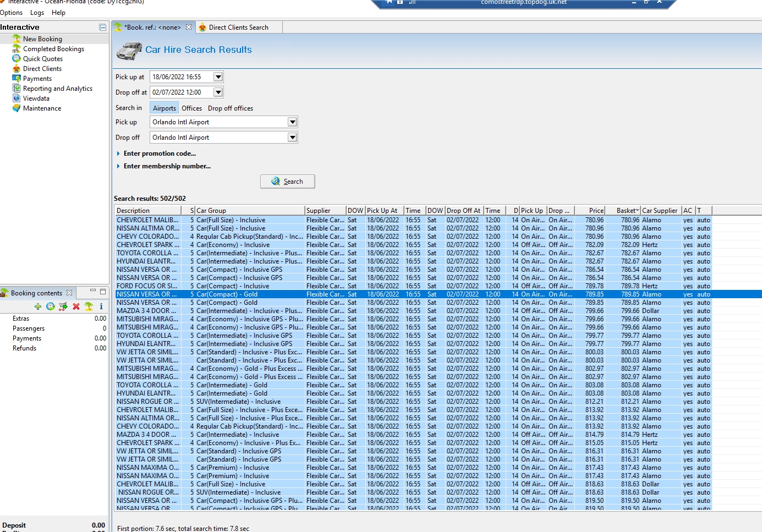Select the Booking contents tab
Screen dimensions: 762x532
pos(36,293)
